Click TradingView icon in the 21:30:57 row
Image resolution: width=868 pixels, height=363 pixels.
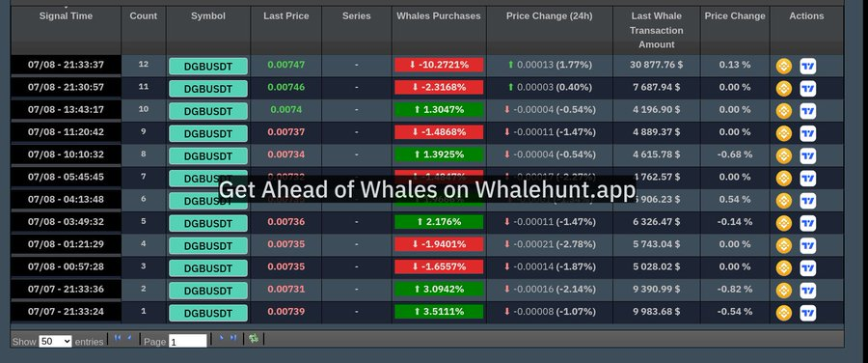coord(807,89)
